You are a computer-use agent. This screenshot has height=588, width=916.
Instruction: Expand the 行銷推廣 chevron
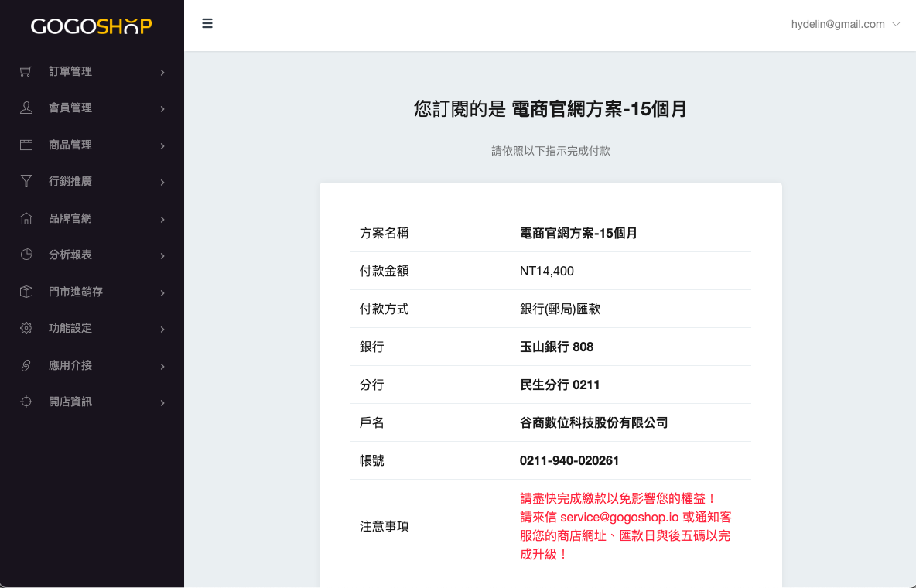click(x=162, y=183)
